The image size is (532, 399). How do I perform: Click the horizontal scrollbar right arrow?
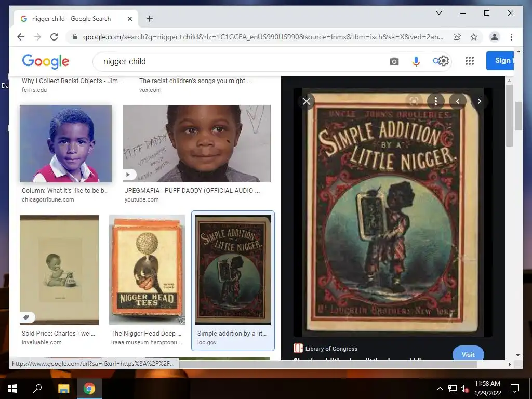click(x=509, y=364)
